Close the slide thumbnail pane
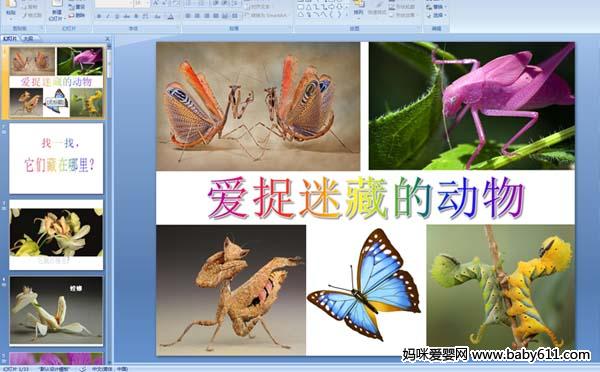 pos(108,39)
